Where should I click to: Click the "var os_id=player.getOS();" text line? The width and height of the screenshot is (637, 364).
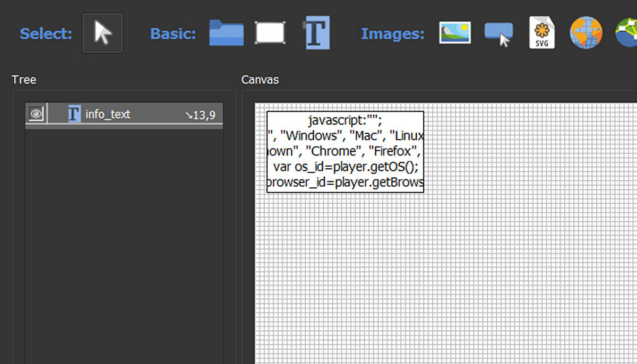345,167
